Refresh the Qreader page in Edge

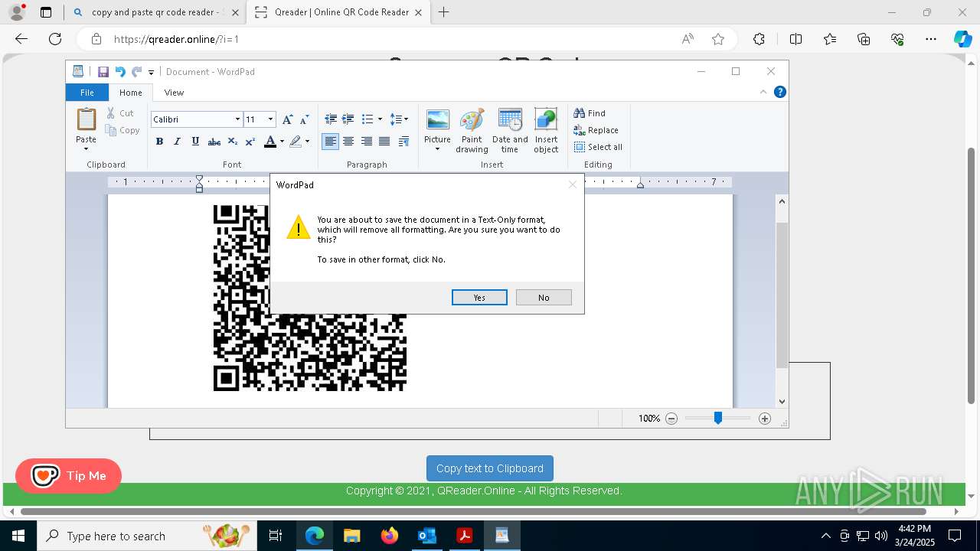point(55,39)
